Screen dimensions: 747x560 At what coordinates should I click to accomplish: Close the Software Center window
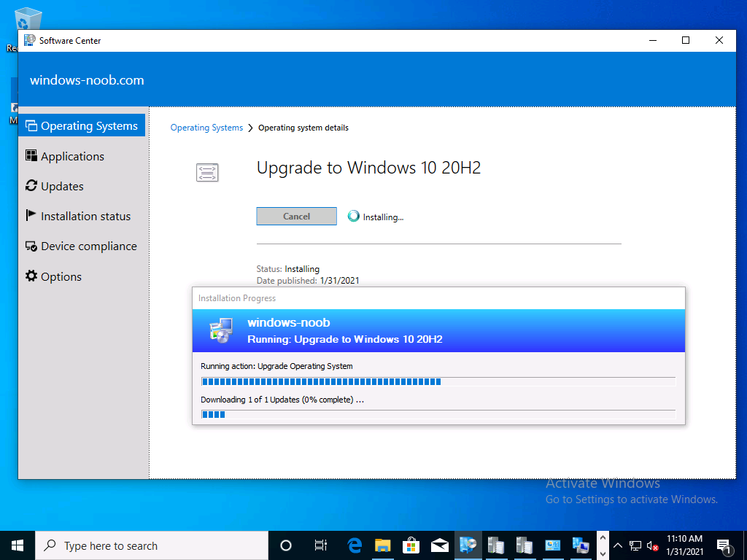(x=719, y=41)
